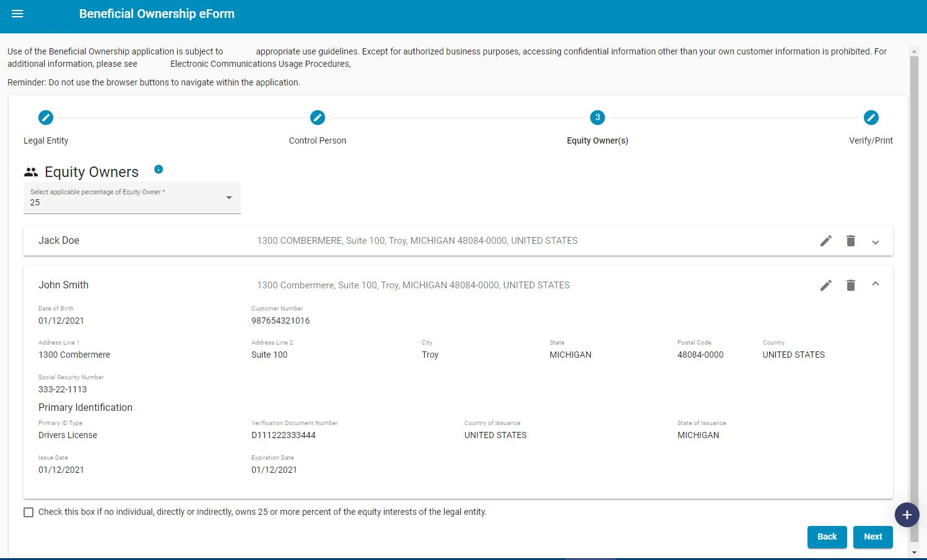Image resolution: width=927 pixels, height=560 pixels.
Task: Open the equity owner percentage dropdown
Action: point(132,198)
